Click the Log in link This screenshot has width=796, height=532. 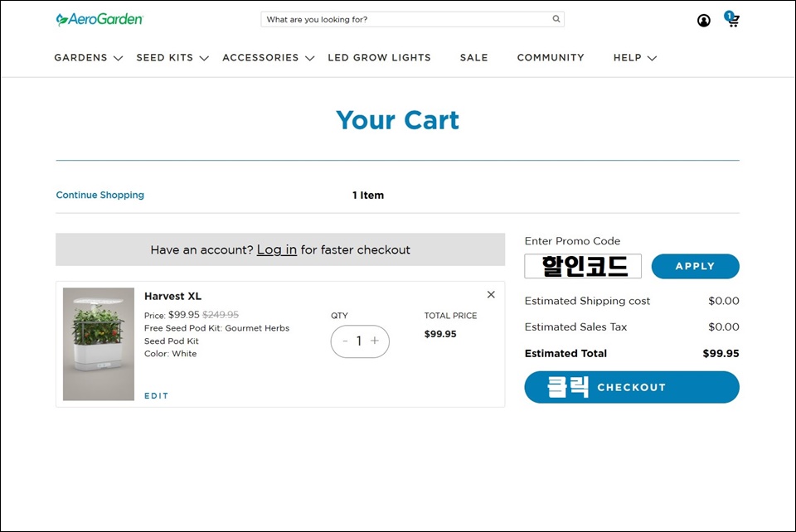(x=277, y=249)
